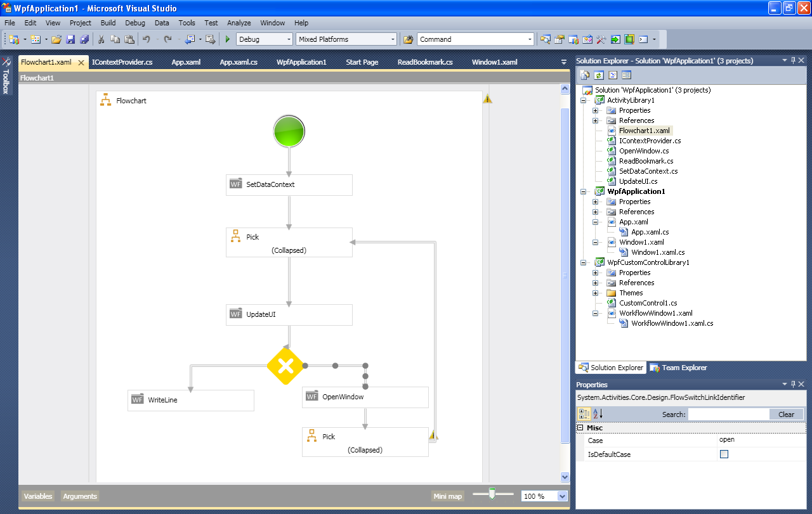Switch to the Team Explorer tab
This screenshot has height=514, width=812.
pyautogui.click(x=678, y=368)
